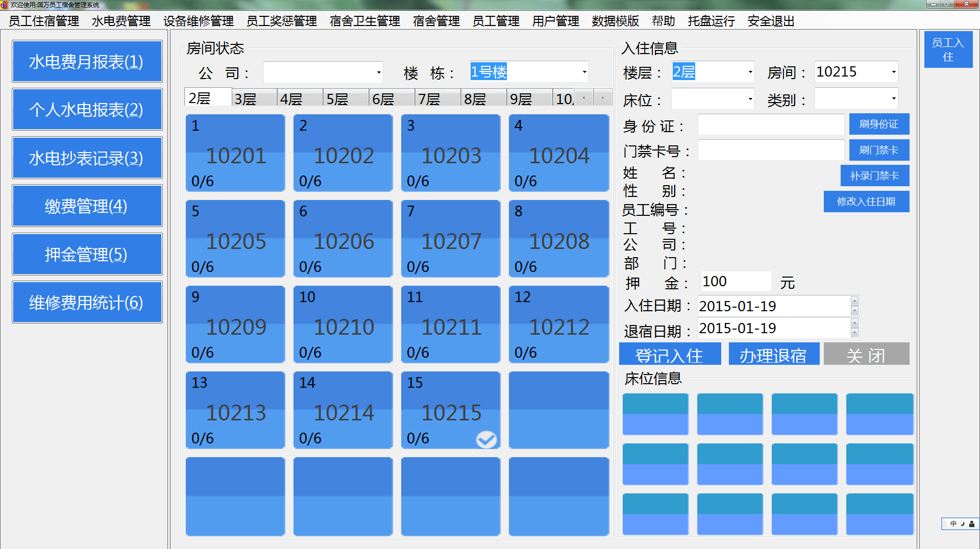
Task: Click 登记入住 to register check-in
Action: 669,354
